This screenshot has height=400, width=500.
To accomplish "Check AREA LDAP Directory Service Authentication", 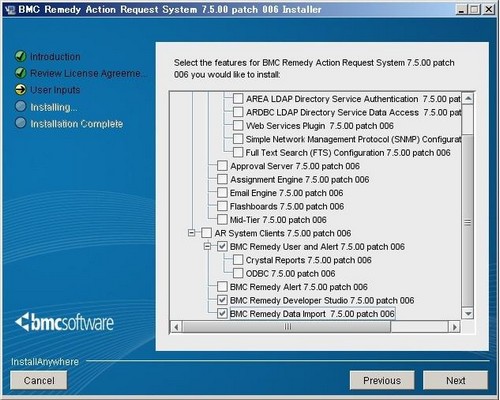I will [238, 99].
